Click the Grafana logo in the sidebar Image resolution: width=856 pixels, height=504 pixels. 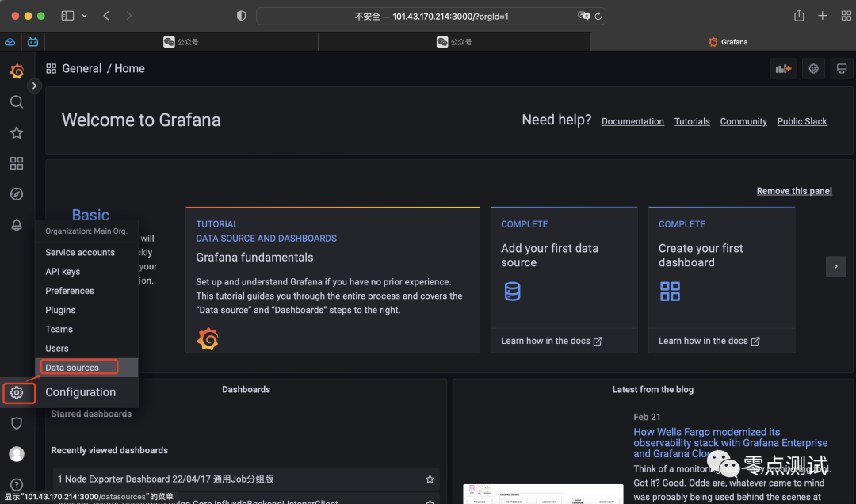click(x=17, y=71)
